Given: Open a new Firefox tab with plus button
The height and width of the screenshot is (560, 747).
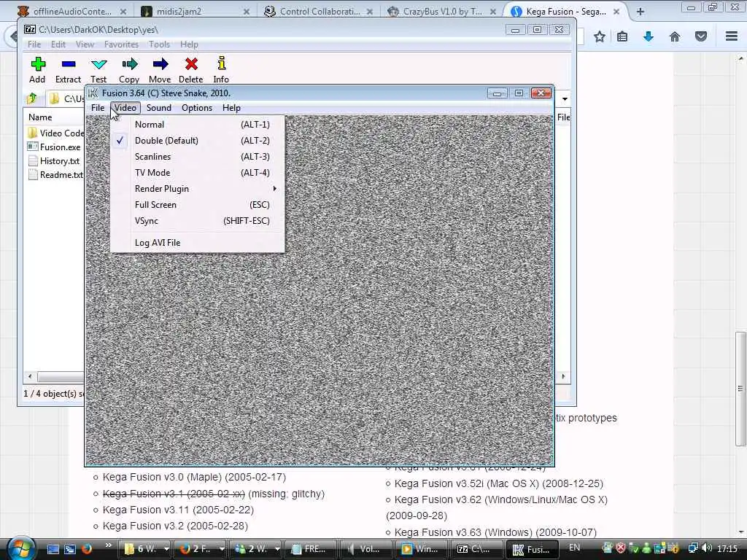Looking at the screenshot, I should click(x=640, y=12).
